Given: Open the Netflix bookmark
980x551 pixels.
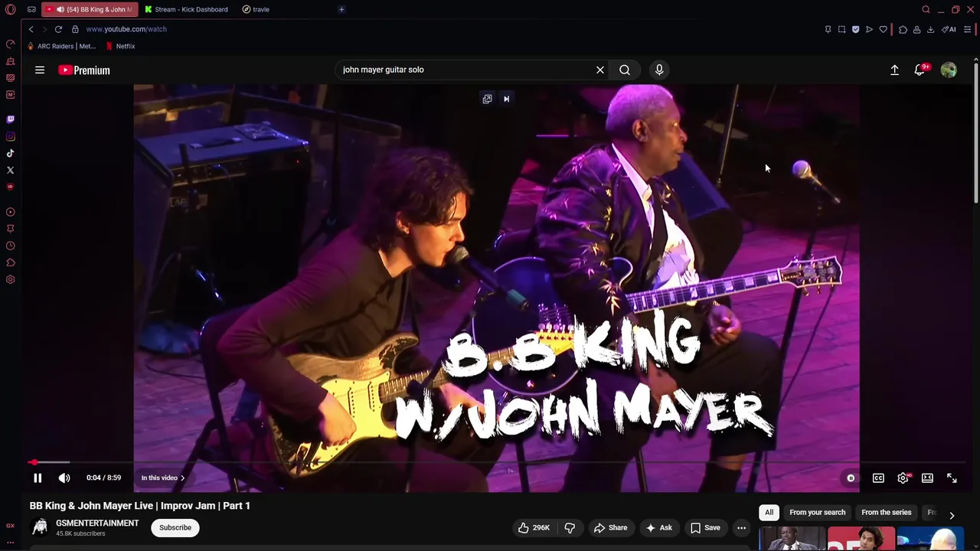Looking at the screenshot, I should coord(120,46).
